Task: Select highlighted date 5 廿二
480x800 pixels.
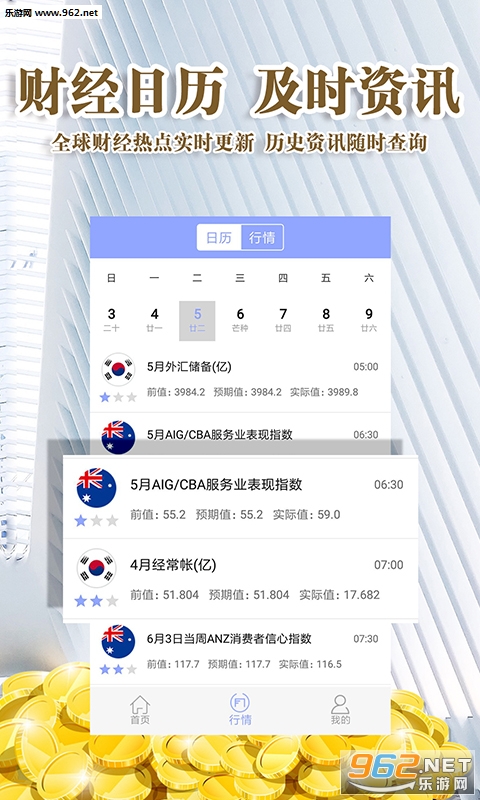Action: [197, 320]
